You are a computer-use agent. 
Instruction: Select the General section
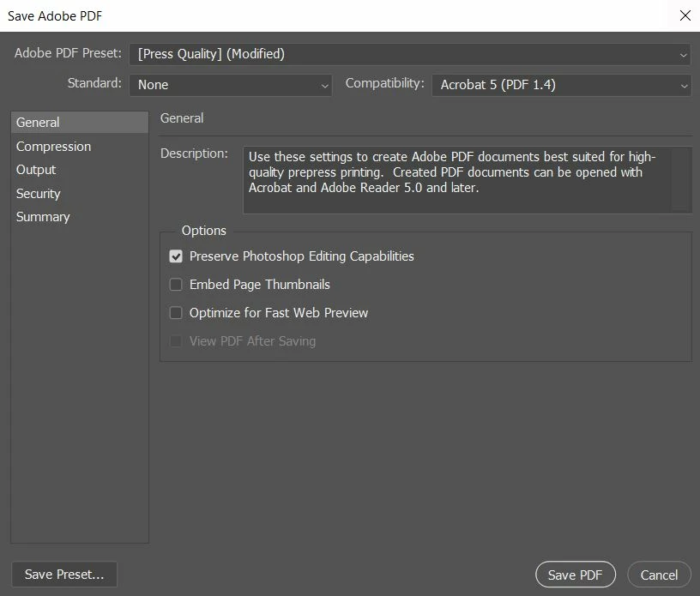(80, 123)
